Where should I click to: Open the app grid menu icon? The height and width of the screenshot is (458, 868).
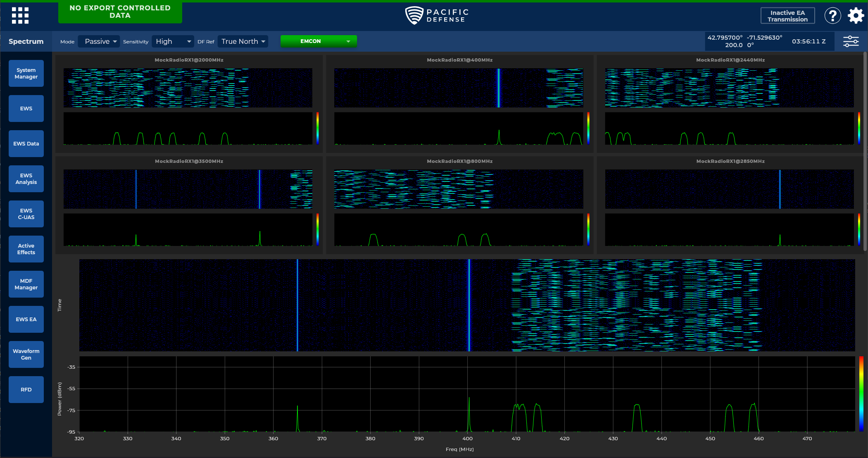(20, 15)
